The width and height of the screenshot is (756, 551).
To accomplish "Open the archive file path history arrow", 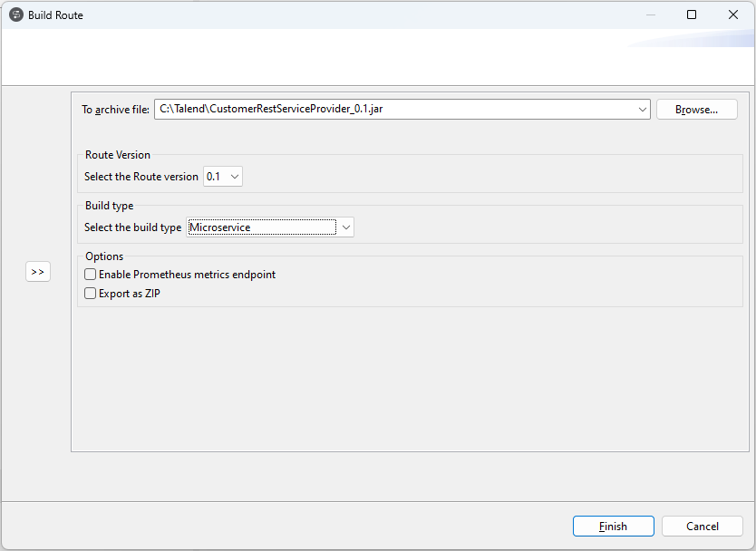I will [643, 110].
